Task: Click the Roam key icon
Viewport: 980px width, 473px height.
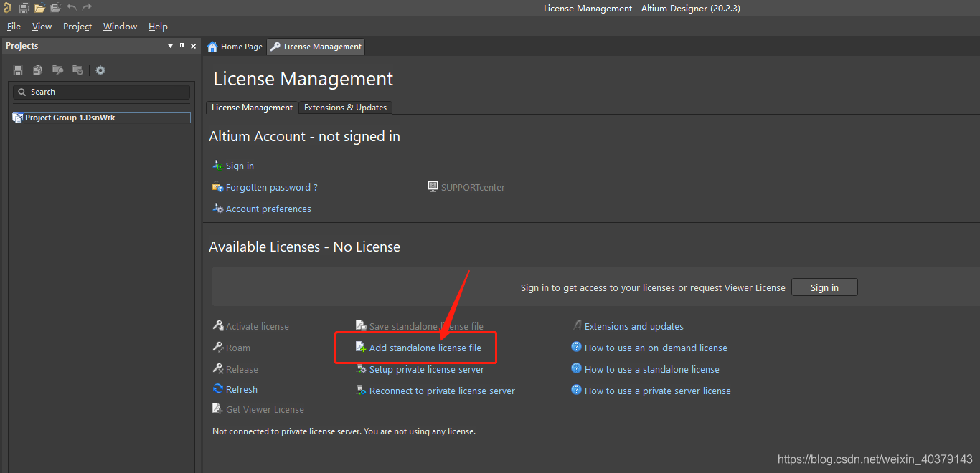Action: [x=218, y=347]
